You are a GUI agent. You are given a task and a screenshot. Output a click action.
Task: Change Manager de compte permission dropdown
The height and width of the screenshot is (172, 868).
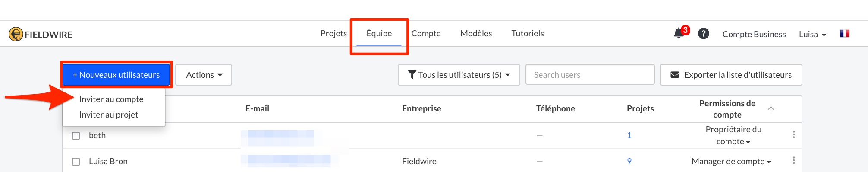(731, 161)
